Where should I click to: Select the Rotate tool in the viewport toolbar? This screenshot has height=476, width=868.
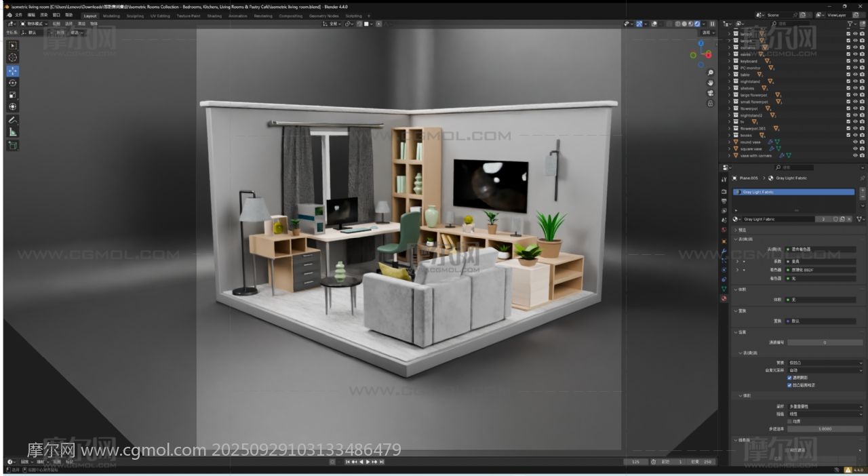pyautogui.click(x=13, y=83)
